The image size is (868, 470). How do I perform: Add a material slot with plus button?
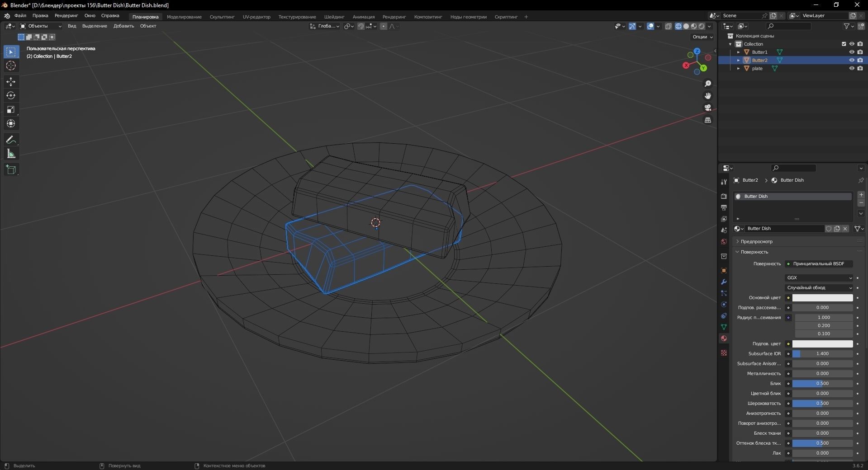click(x=861, y=195)
